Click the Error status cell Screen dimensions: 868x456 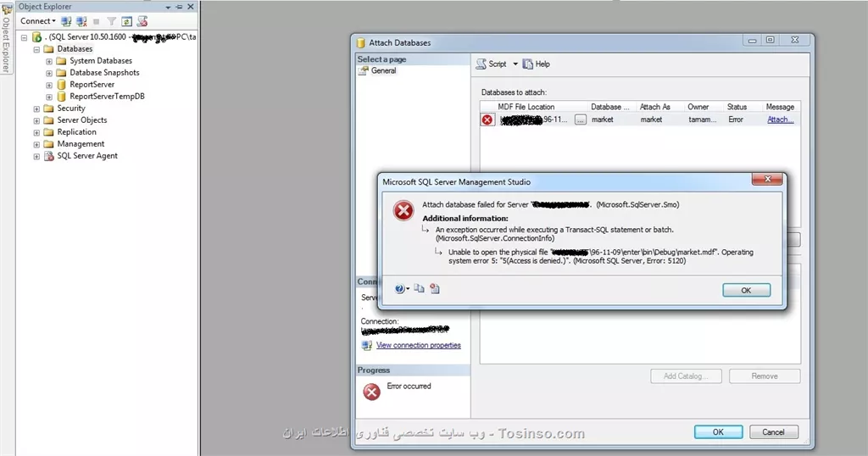[736, 120]
